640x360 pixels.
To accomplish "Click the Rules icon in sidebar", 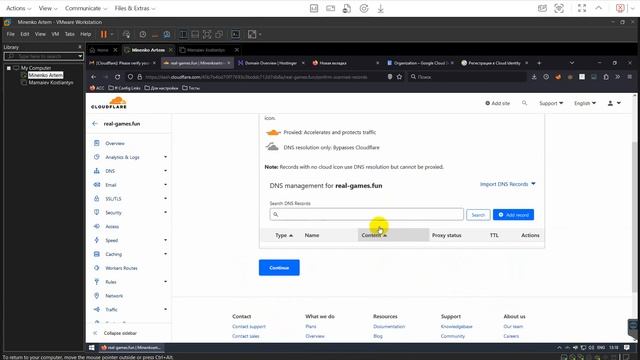I will tap(97, 282).
